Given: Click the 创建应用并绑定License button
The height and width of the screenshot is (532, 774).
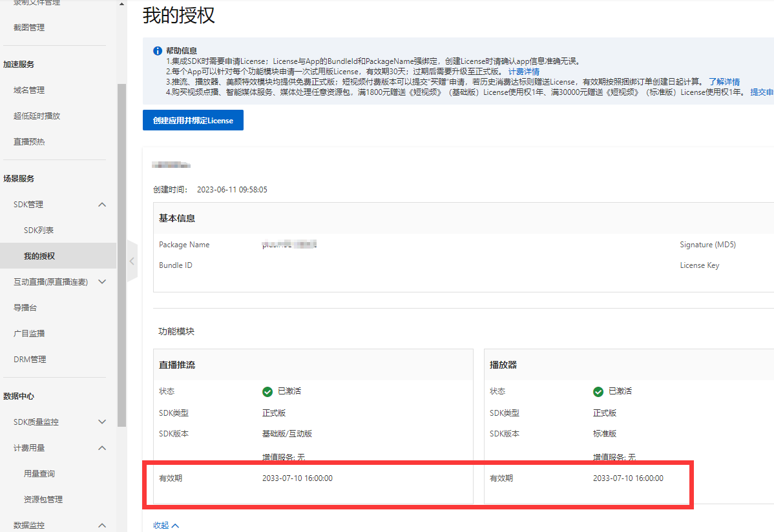Looking at the screenshot, I should pos(193,121).
